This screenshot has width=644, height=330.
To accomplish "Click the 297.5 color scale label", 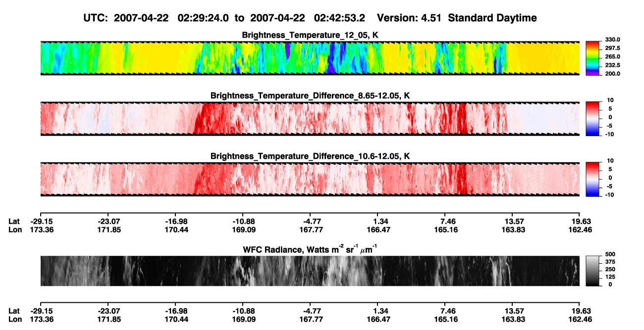I will (613, 48).
